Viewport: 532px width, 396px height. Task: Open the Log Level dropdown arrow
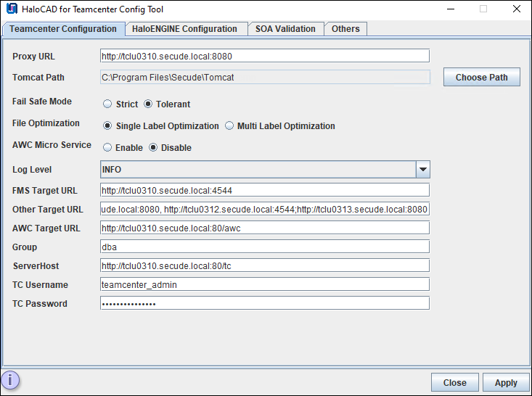click(x=422, y=170)
